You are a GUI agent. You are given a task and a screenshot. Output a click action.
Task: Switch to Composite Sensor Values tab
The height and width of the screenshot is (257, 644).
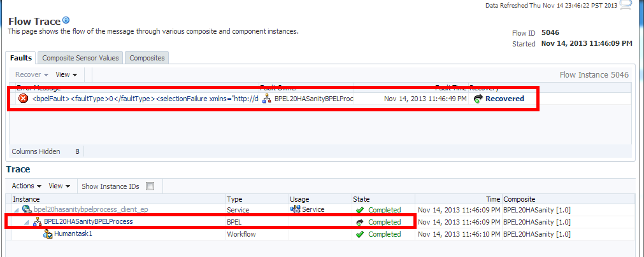[80, 58]
